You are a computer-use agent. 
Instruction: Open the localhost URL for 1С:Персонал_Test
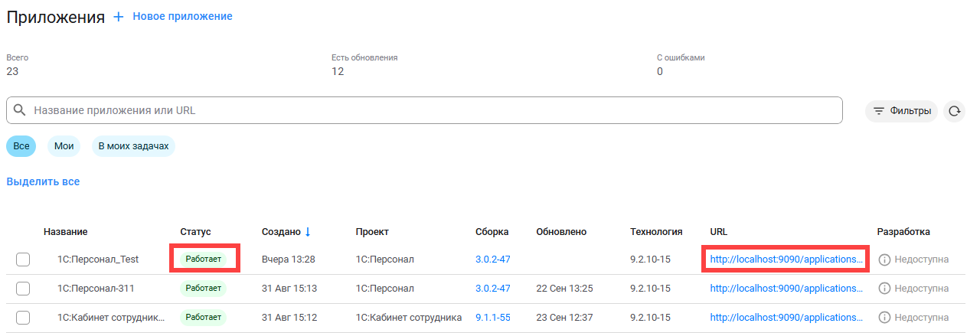786,260
